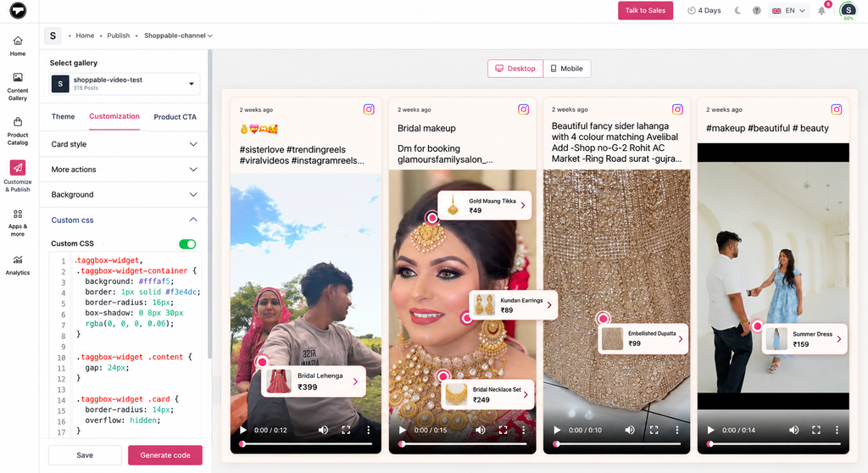The width and height of the screenshot is (868, 473).
Task: Play the 0:00 / 0:15 video
Action: (403, 430)
